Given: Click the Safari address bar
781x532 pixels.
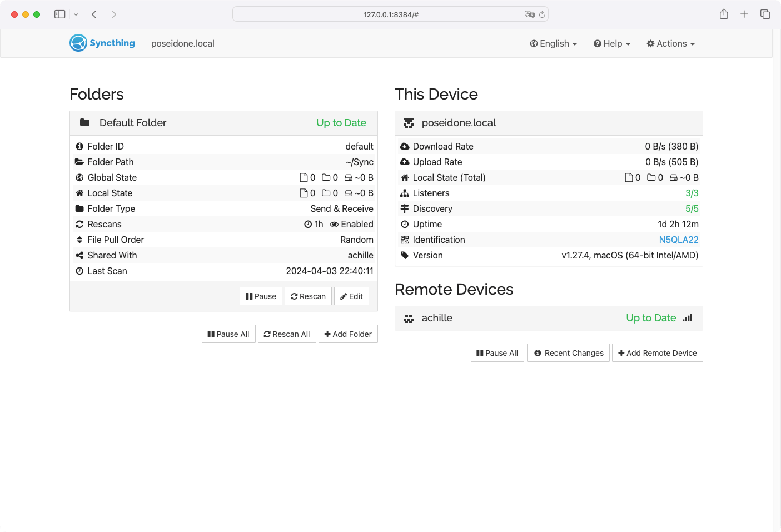Looking at the screenshot, I should pyautogui.click(x=390, y=14).
